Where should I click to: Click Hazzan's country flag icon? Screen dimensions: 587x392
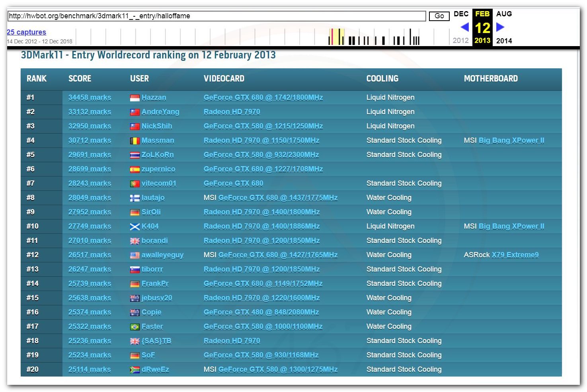[135, 98]
